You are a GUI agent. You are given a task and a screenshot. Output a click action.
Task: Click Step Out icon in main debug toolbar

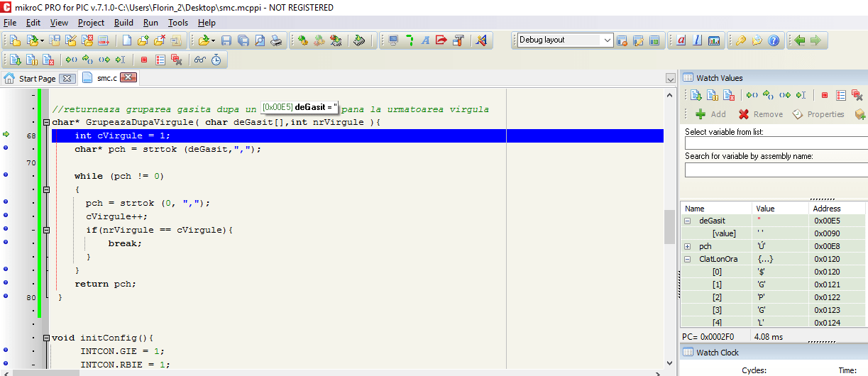tap(104, 60)
